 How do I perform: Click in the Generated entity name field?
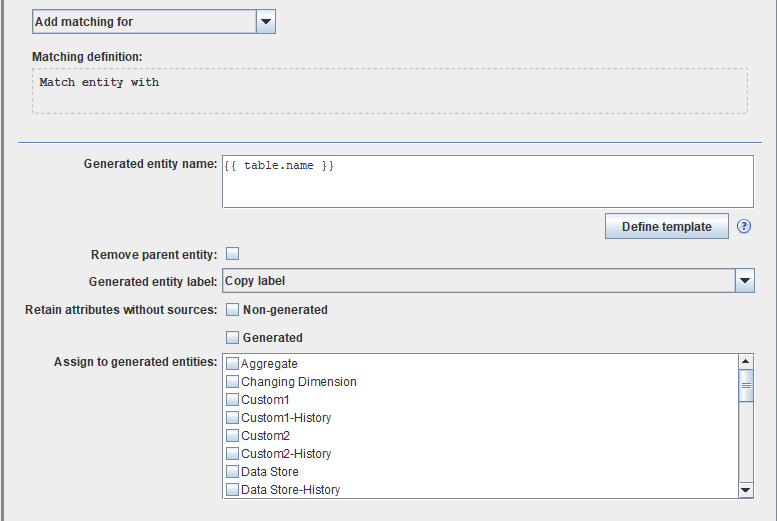[487, 181]
